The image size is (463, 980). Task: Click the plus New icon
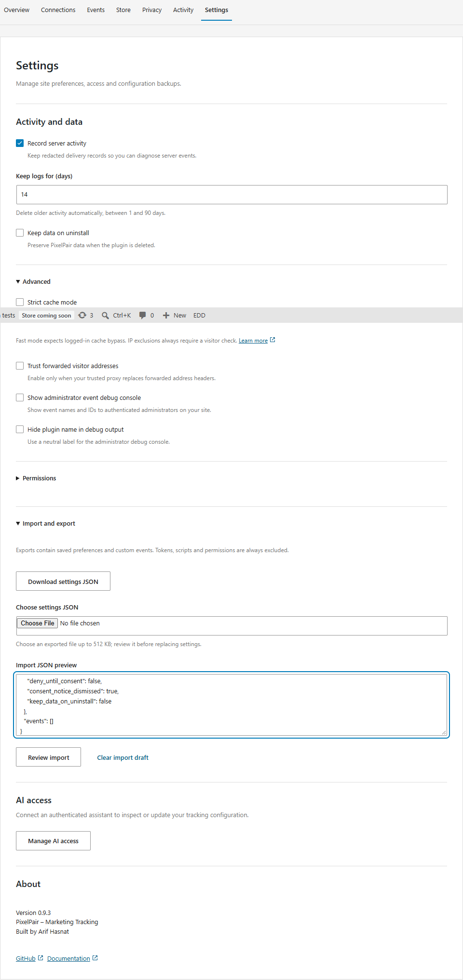pyautogui.click(x=166, y=316)
